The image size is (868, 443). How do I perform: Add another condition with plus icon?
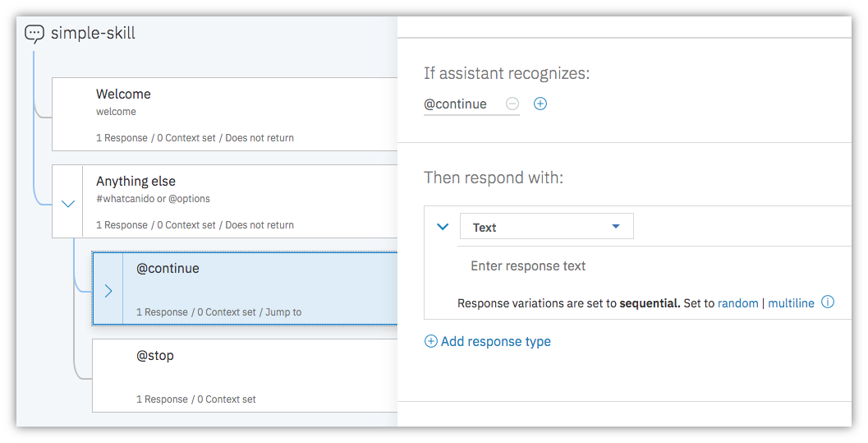click(540, 104)
